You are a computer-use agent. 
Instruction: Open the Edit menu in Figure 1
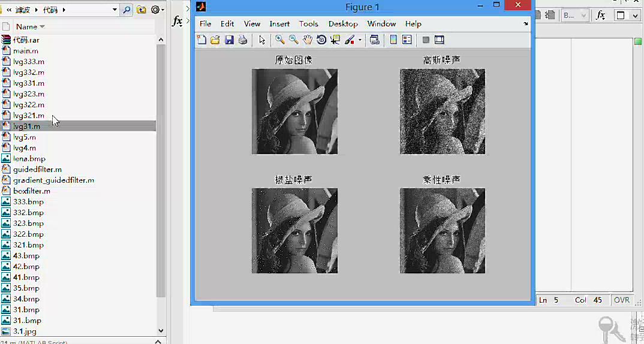(x=227, y=24)
